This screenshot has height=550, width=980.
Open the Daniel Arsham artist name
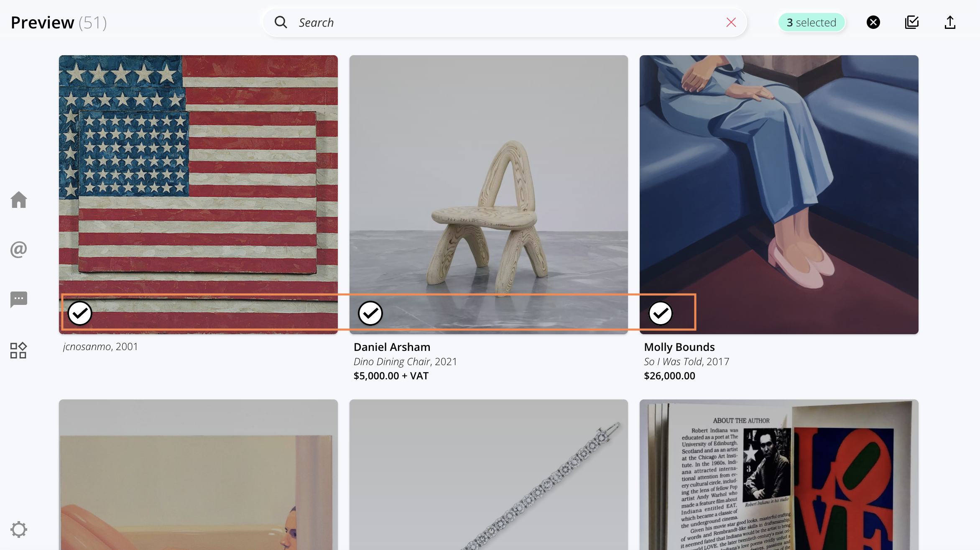[x=392, y=347]
